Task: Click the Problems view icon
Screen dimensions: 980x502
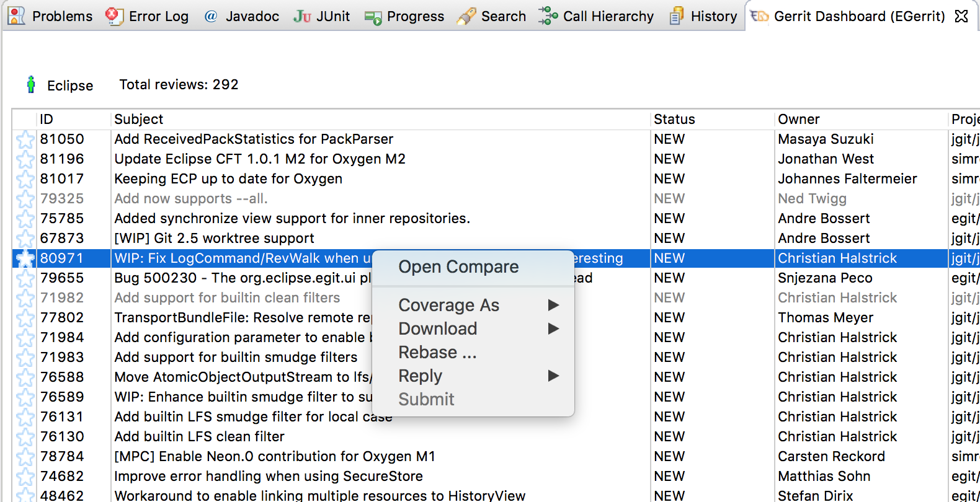Action: point(17,15)
